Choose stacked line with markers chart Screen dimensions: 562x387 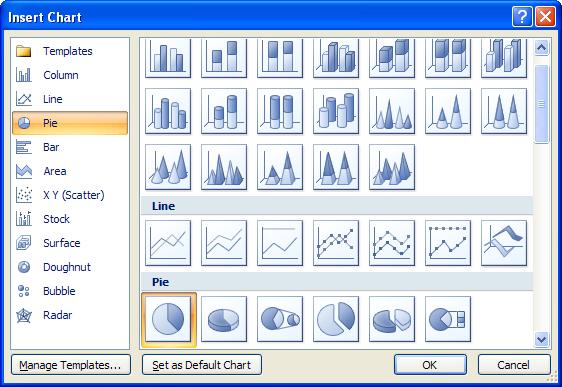pos(392,243)
